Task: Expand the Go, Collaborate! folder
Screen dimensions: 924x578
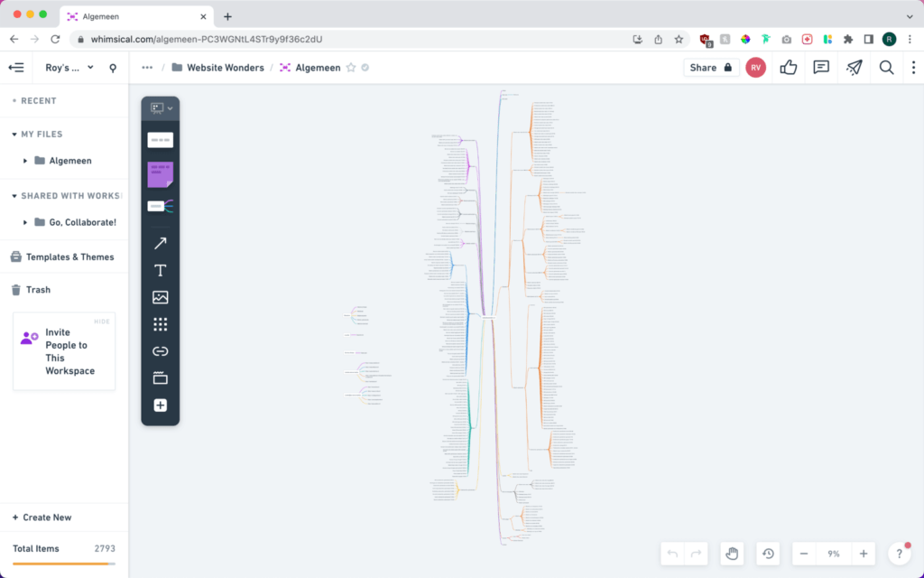Action: pyautogui.click(x=25, y=222)
